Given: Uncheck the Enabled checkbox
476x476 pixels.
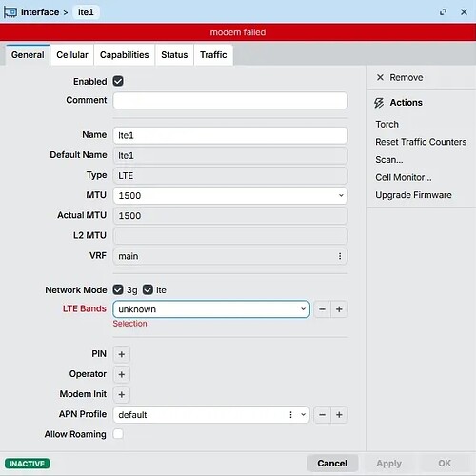Looking at the screenshot, I should [x=118, y=81].
